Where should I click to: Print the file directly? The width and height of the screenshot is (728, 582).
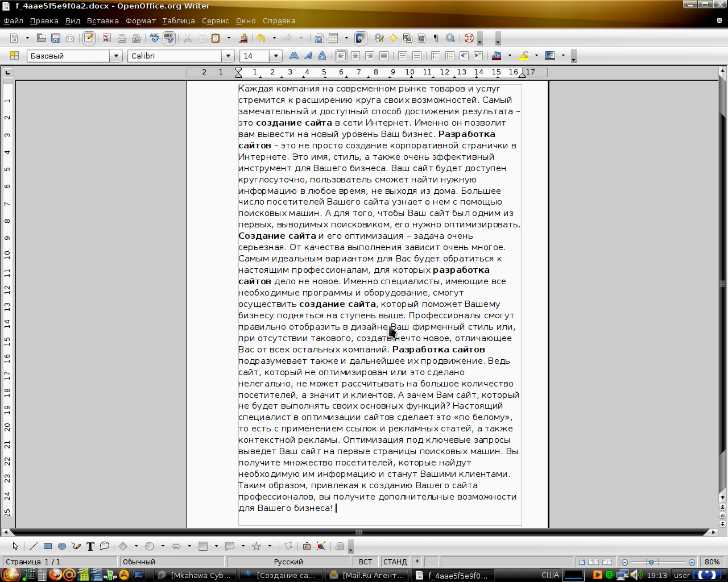122,38
